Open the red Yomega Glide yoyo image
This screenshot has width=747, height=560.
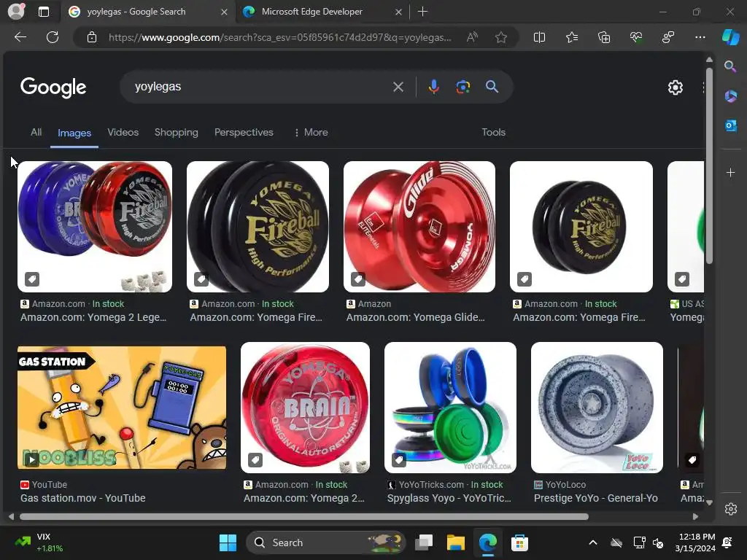tap(419, 227)
